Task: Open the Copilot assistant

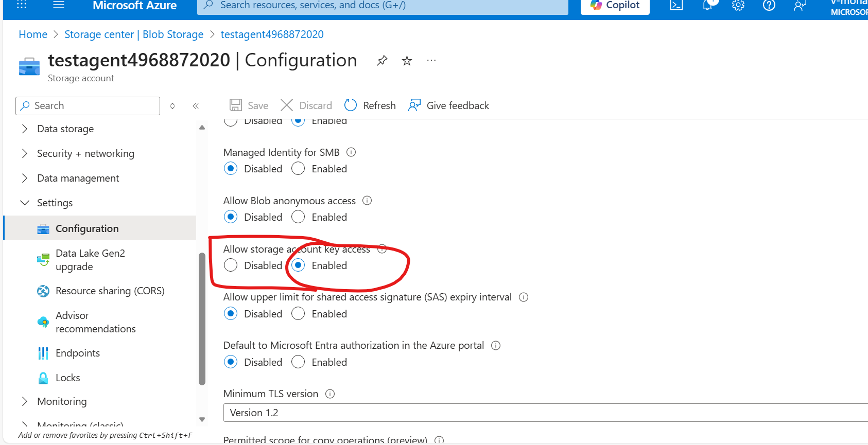Action: pos(615,6)
